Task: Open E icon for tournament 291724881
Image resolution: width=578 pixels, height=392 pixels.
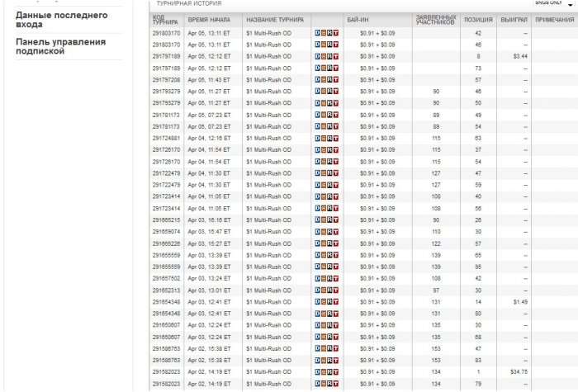Action: click(324, 138)
